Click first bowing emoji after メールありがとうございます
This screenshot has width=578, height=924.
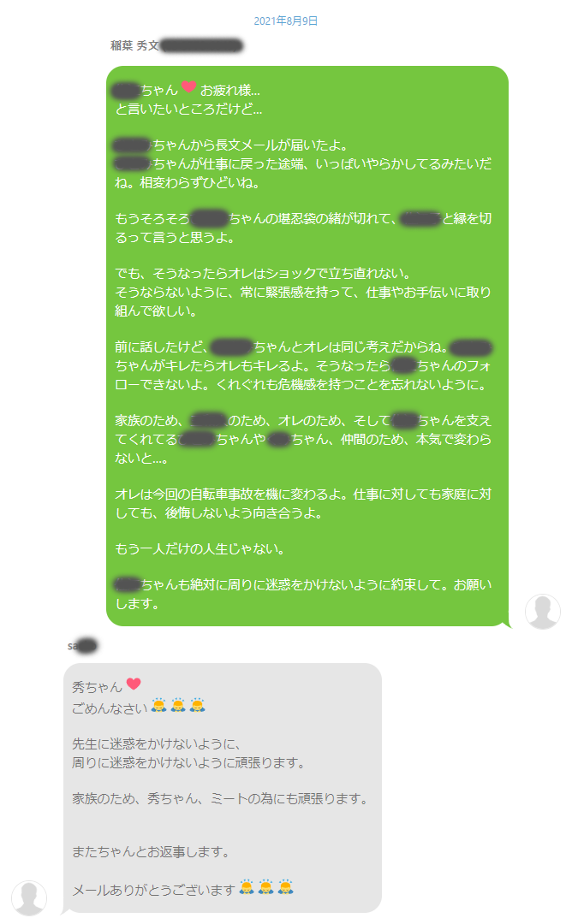[x=247, y=887]
